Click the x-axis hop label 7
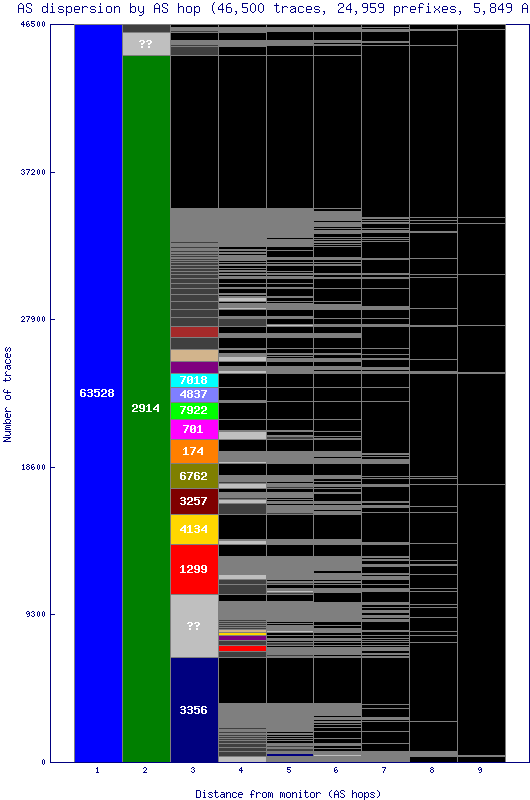This screenshot has width=530, height=800. point(384,770)
